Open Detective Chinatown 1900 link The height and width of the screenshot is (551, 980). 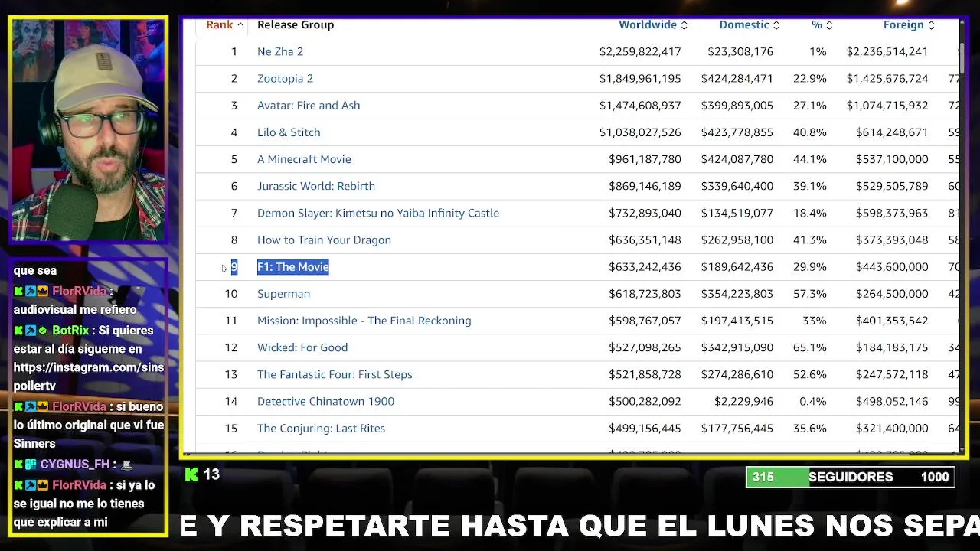(x=325, y=401)
